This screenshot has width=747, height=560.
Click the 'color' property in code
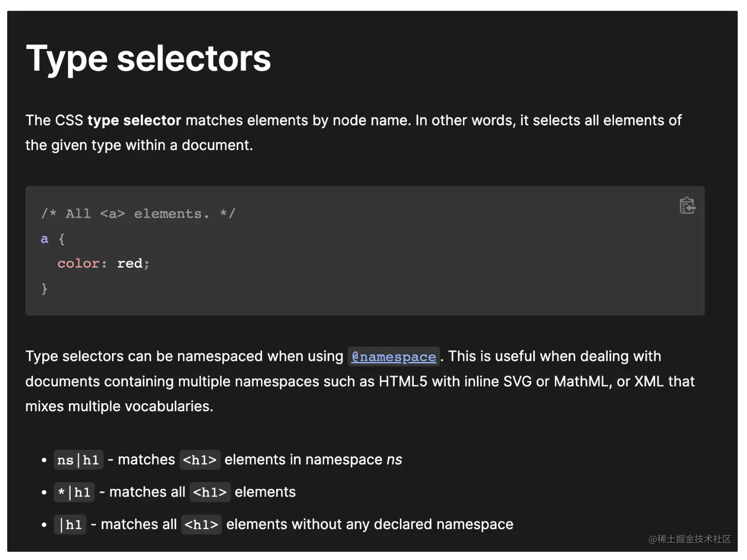coord(78,263)
